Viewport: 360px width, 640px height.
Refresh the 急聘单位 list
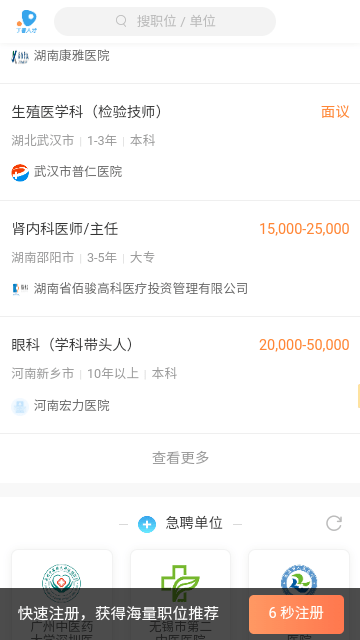pyautogui.click(x=334, y=523)
